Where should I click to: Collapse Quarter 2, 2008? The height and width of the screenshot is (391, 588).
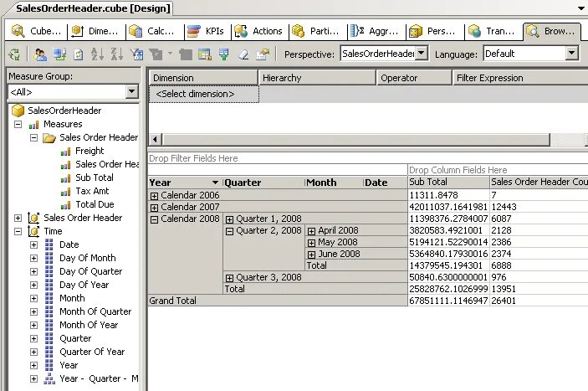(x=229, y=231)
